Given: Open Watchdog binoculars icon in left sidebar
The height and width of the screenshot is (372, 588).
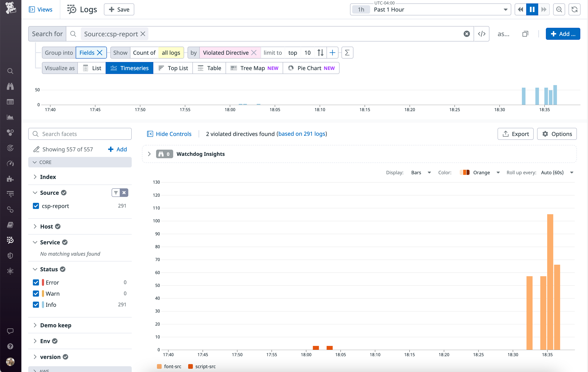Looking at the screenshot, I should pos(10,86).
